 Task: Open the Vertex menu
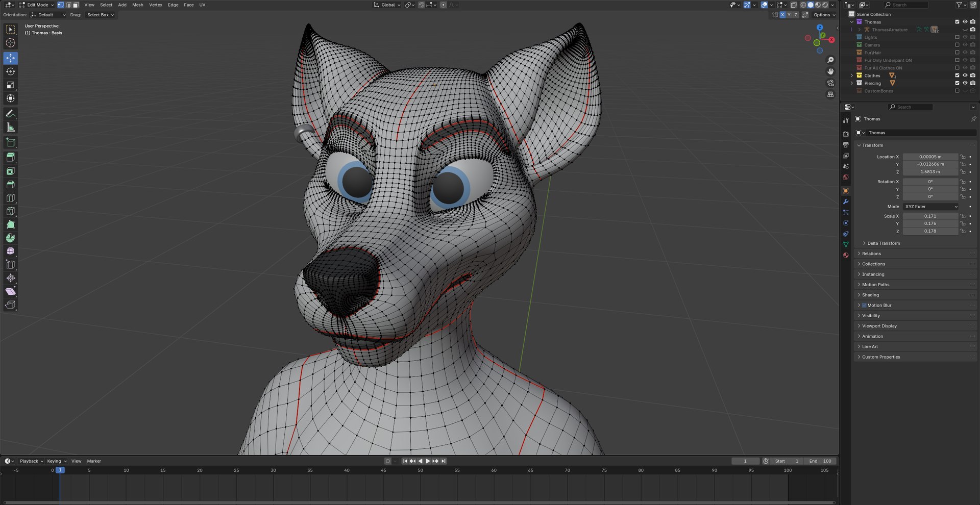tap(156, 5)
